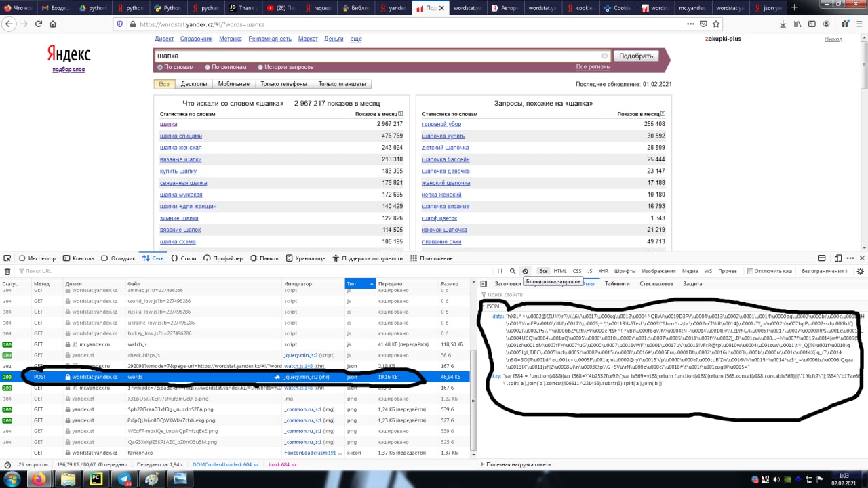Open Firefox from the taskbar

(x=39, y=479)
